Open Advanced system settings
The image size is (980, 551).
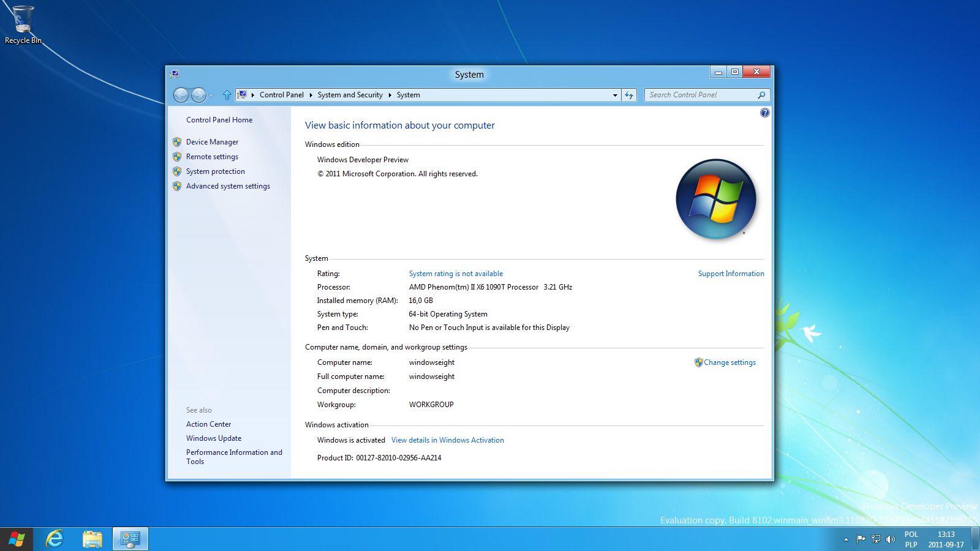(228, 186)
